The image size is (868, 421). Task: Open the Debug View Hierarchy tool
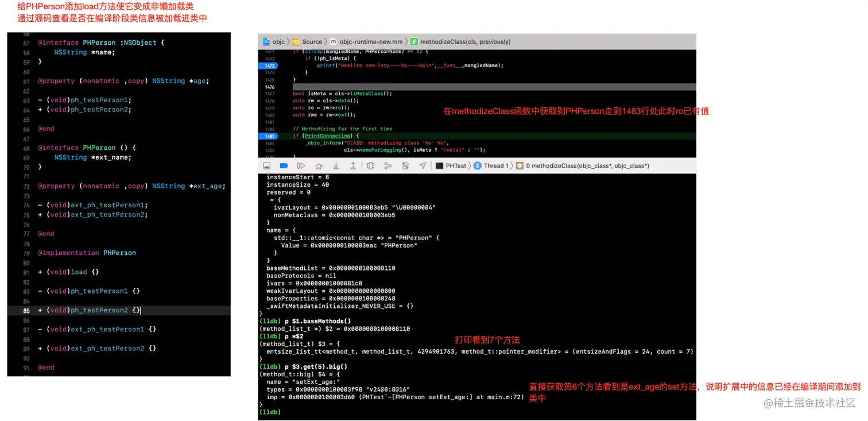[371, 165]
